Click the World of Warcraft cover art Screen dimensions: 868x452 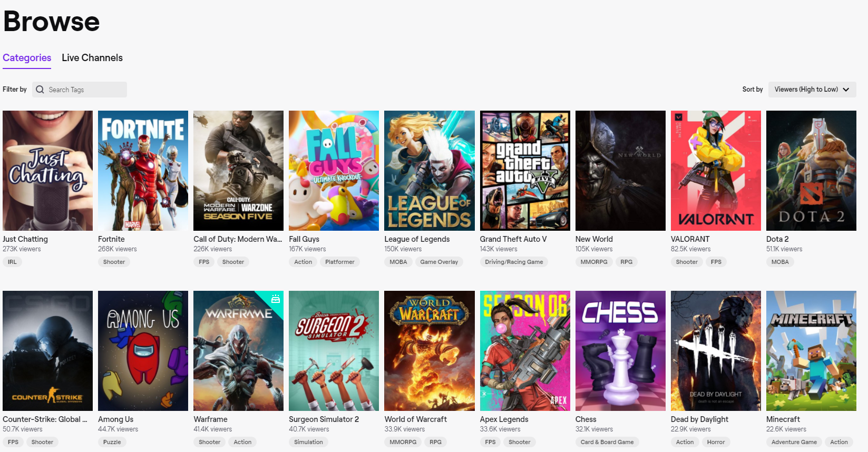click(x=430, y=351)
